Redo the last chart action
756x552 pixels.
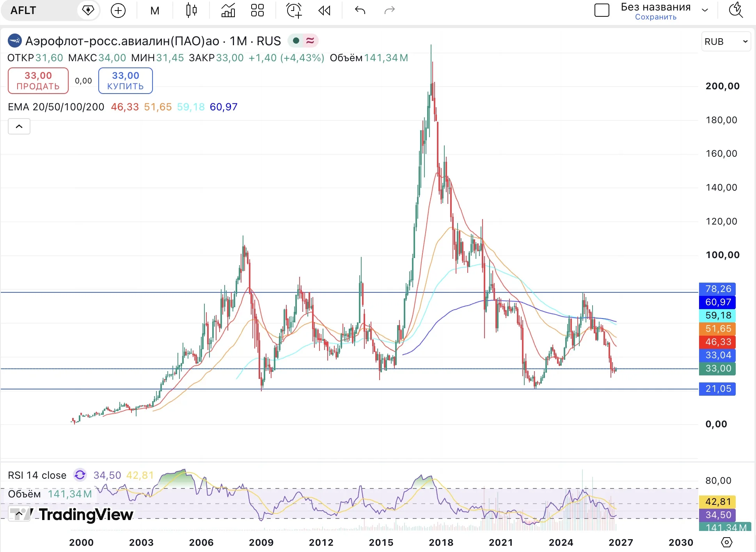(x=390, y=11)
